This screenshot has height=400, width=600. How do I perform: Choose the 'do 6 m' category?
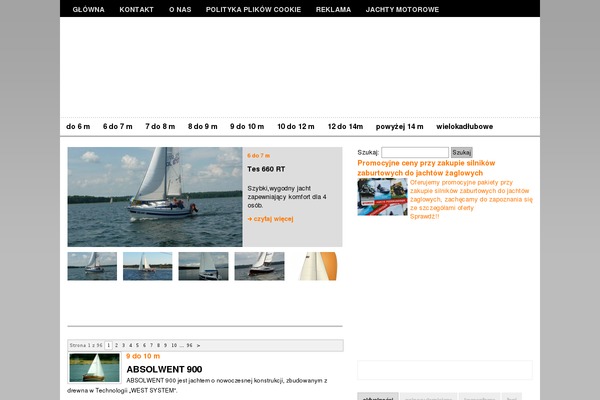pos(78,127)
